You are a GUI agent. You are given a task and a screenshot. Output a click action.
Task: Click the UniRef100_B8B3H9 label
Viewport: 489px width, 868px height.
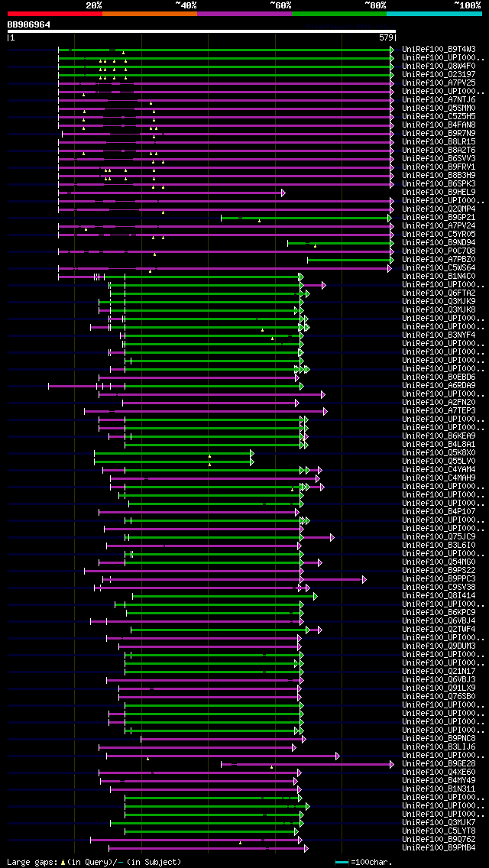pyautogui.click(x=439, y=176)
